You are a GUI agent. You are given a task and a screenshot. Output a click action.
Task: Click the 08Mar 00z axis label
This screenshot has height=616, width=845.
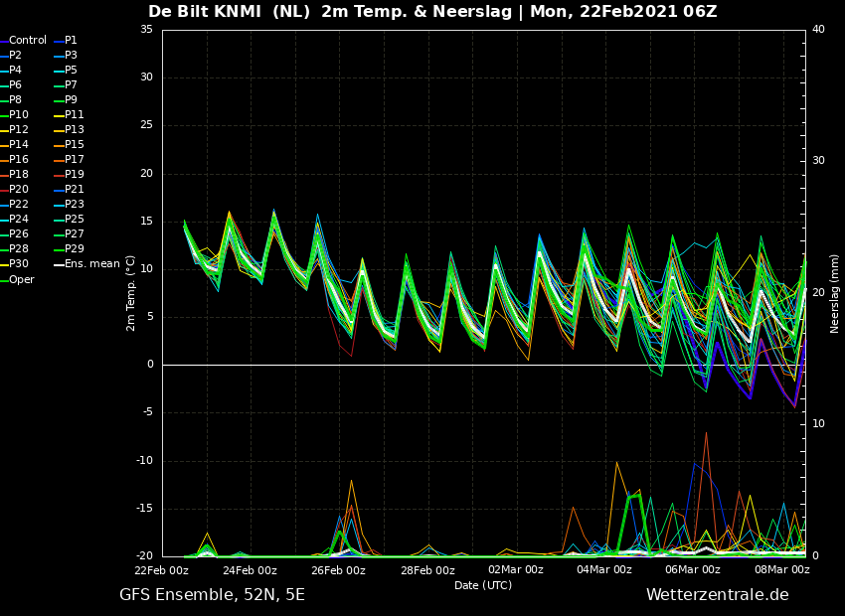point(782,570)
